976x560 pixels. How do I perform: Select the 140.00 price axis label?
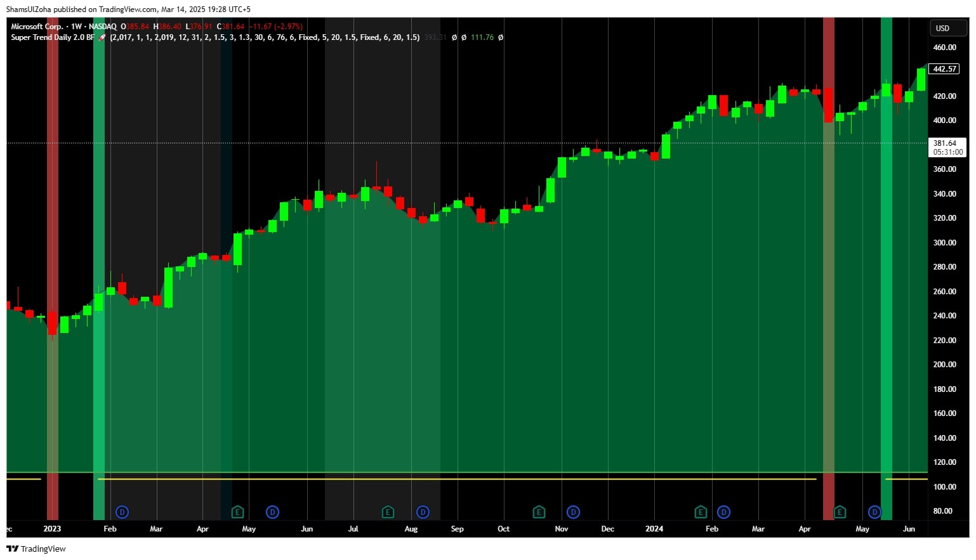tap(944, 438)
